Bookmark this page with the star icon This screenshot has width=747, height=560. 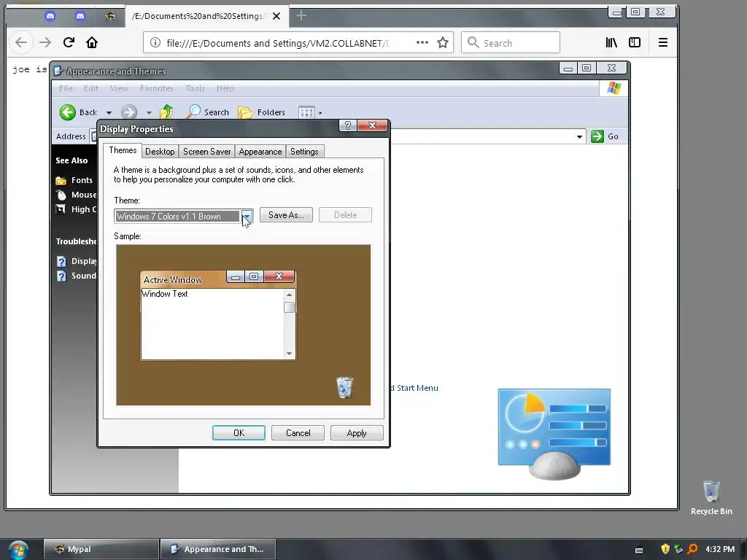point(443,43)
